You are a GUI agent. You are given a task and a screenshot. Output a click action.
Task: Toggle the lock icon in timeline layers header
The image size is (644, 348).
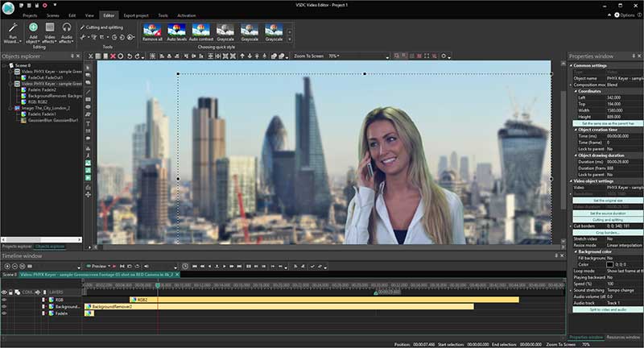coord(10,292)
